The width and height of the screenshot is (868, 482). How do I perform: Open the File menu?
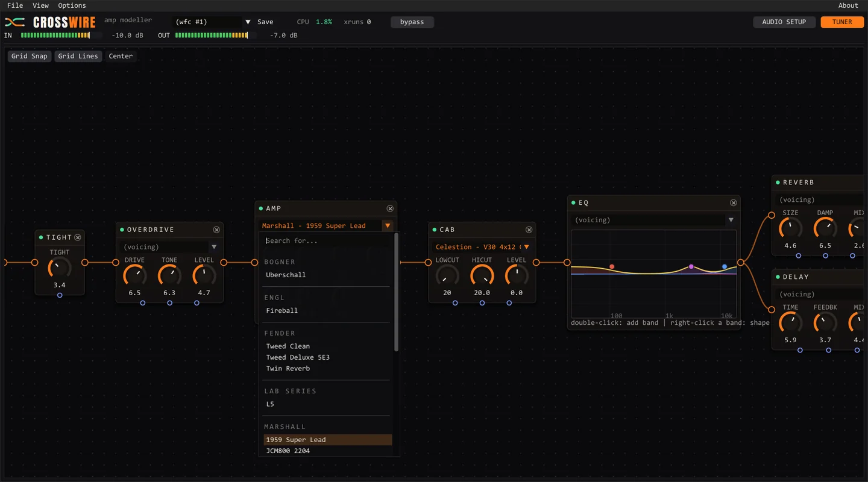coord(15,5)
